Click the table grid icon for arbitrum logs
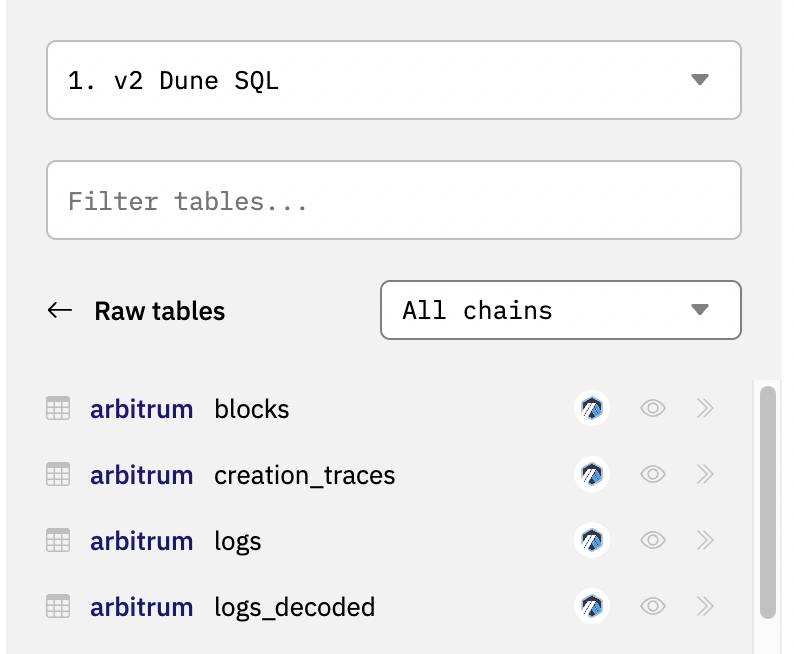The width and height of the screenshot is (794, 654). click(x=58, y=540)
